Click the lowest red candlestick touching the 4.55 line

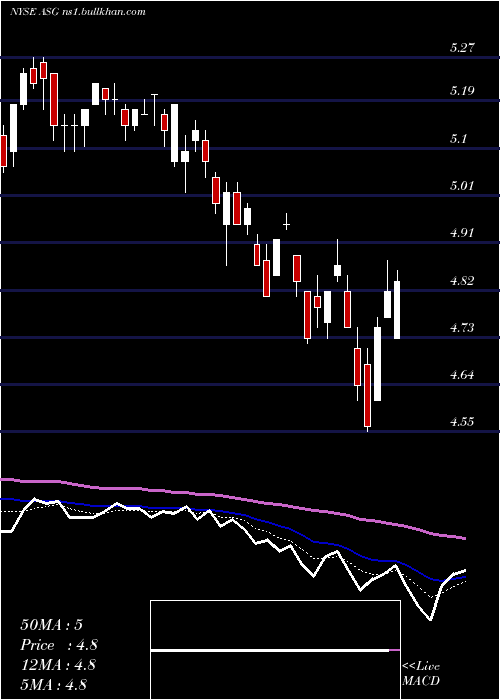[367, 395]
